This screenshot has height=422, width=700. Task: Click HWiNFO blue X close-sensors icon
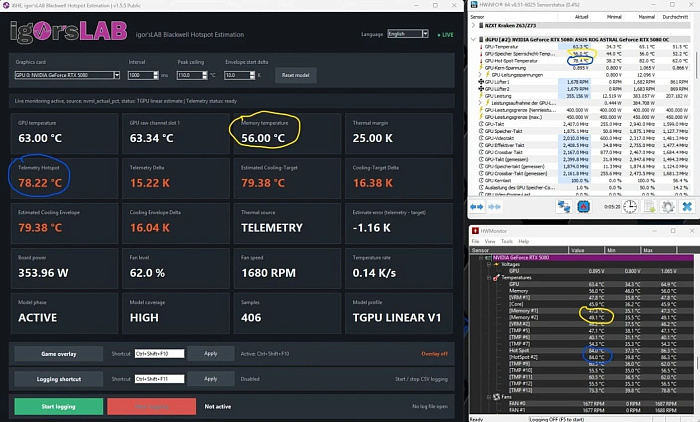pos(687,207)
